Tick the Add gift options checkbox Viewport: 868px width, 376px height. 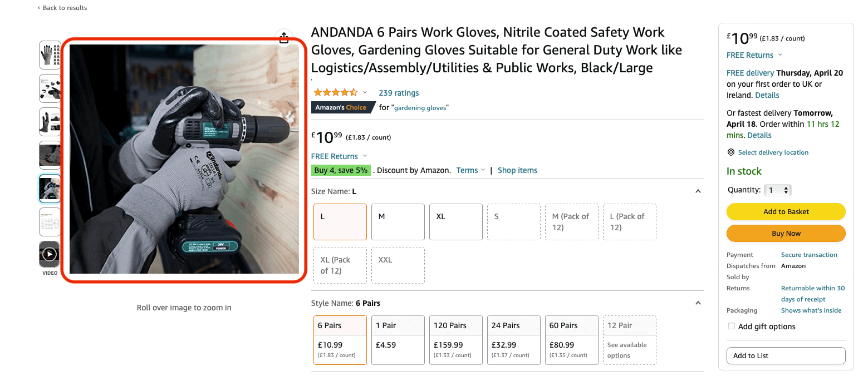point(732,326)
